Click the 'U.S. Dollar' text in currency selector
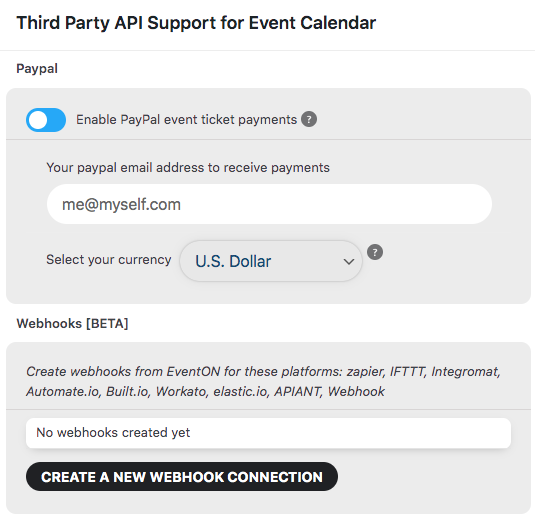 (233, 261)
